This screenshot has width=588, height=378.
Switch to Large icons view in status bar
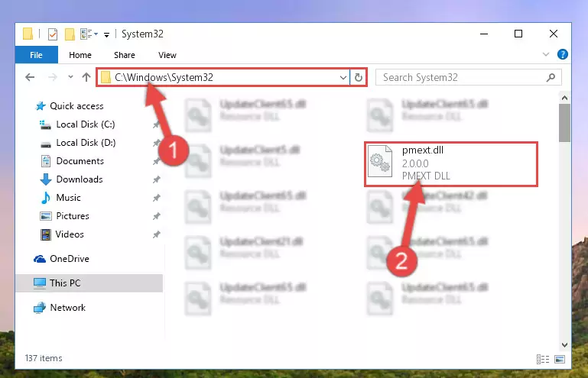(x=560, y=359)
